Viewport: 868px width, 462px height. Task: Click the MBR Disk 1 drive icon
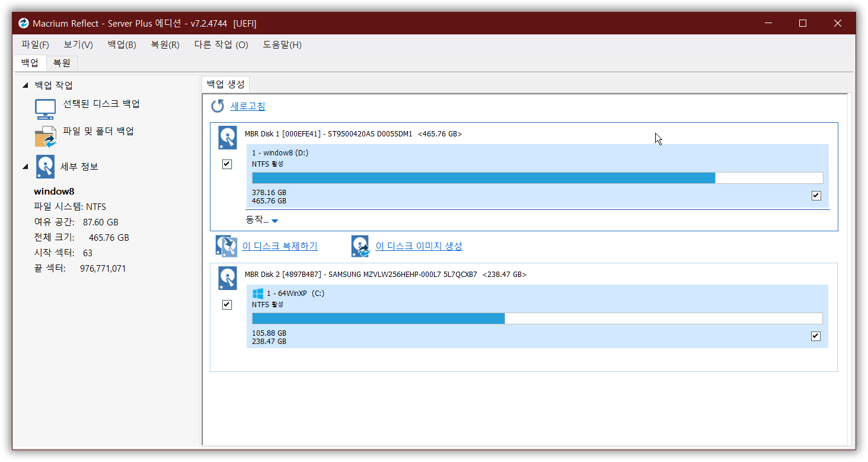[228, 138]
